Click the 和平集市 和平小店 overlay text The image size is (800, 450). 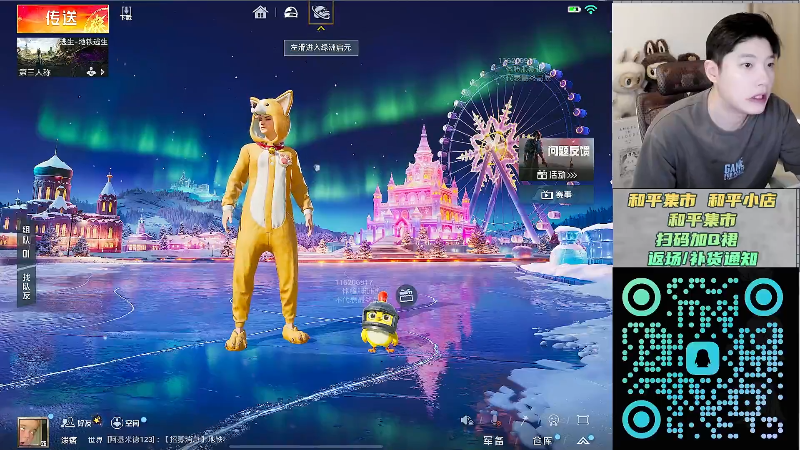pos(702,201)
